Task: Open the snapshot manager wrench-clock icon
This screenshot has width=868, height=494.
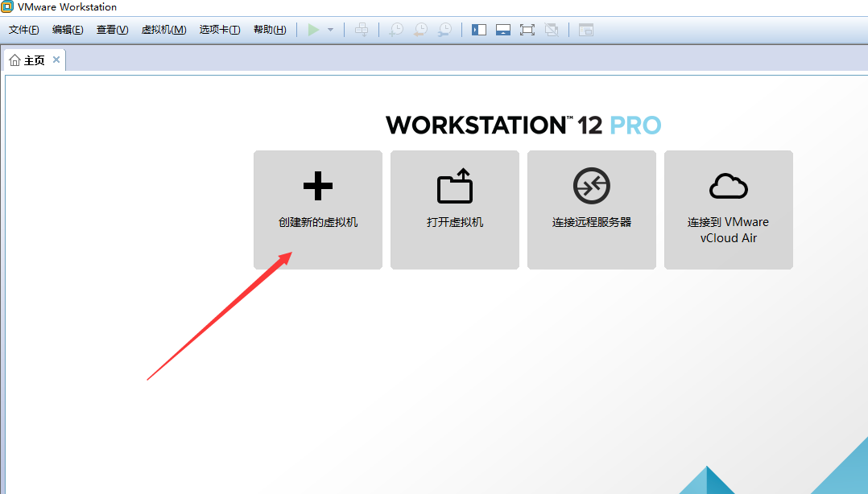Action: click(444, 30)
